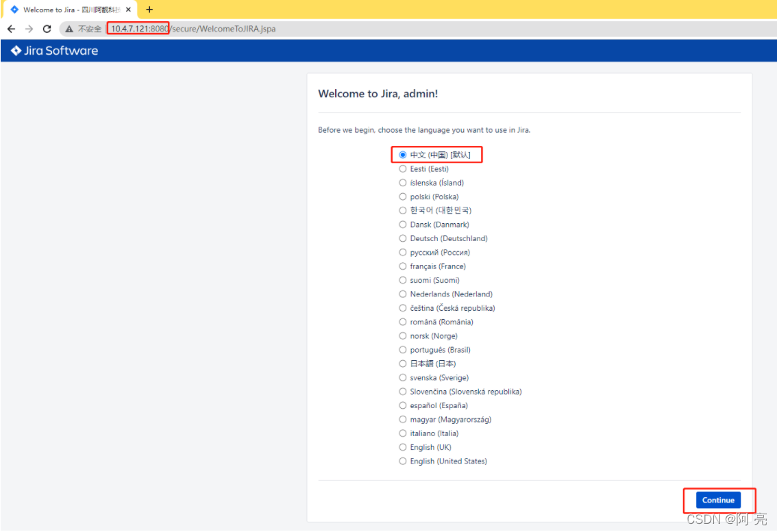The image size is (777, 532).
Task: Select 한국어 (대한민국) radio button
Action: pos(403,210)
